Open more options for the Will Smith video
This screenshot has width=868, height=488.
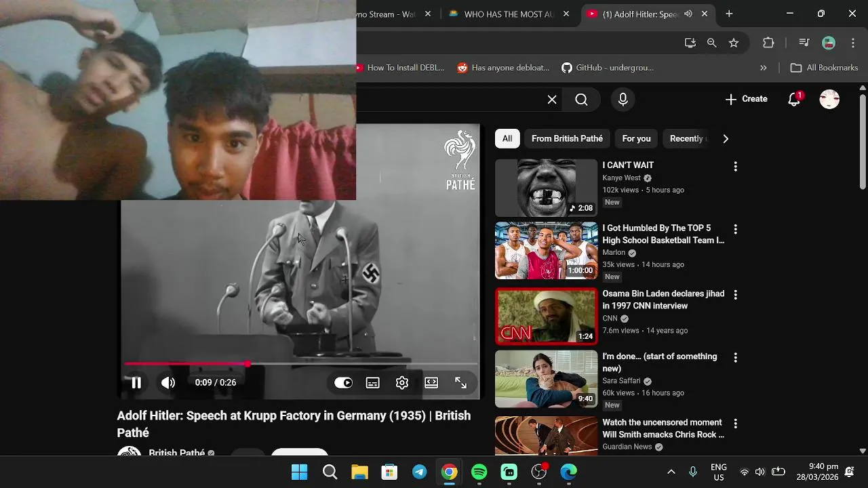click(735, 424)
